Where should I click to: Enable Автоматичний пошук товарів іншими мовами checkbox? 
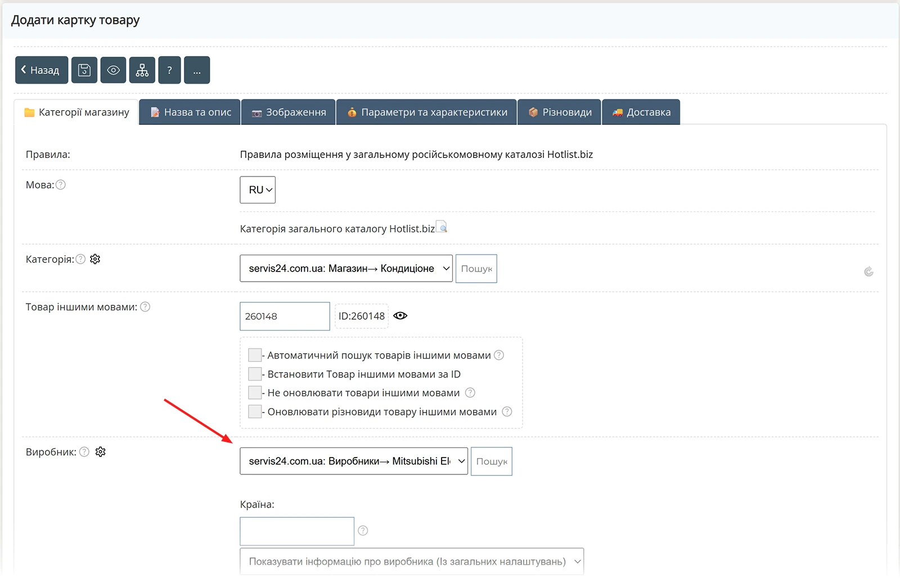[x=255, y=355]
